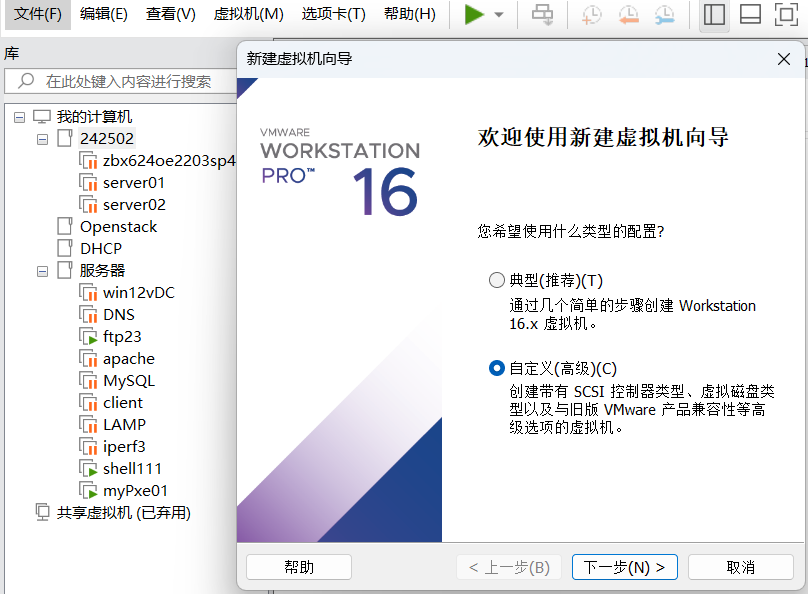Select the 242502 folder label
Screen dimensions: 808x594
(107, 139)
